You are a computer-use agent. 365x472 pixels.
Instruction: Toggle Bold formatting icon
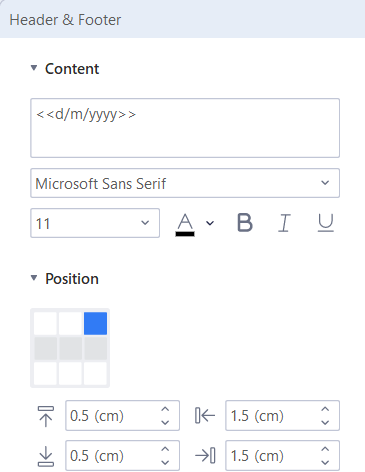click(x=245, y=223)
